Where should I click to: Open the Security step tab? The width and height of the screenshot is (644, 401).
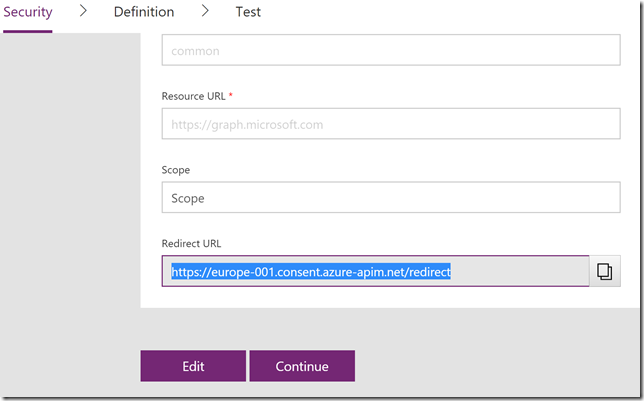tap(28, 12)
